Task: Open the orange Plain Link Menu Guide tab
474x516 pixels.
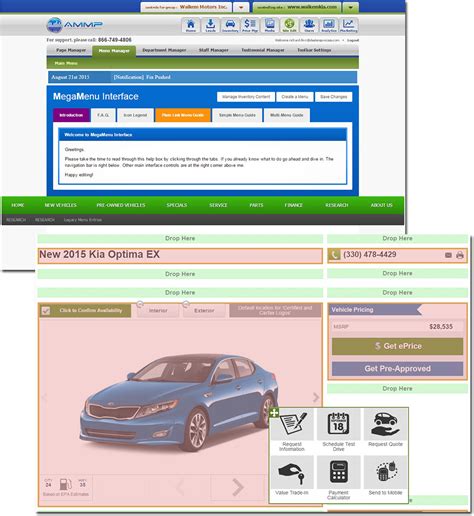Action: [x=183, y=115]
